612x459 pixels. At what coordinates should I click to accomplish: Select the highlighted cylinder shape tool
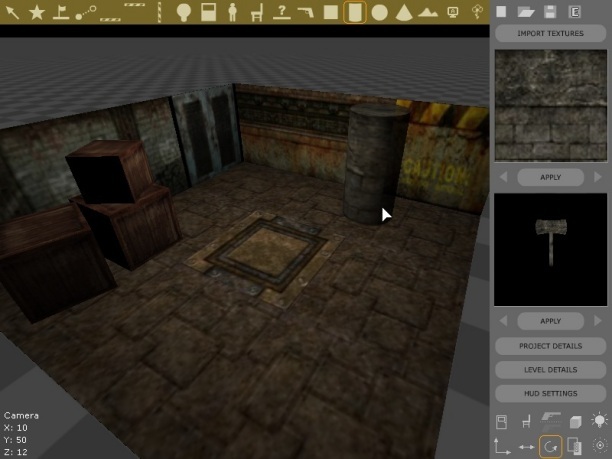pos(355,12)
